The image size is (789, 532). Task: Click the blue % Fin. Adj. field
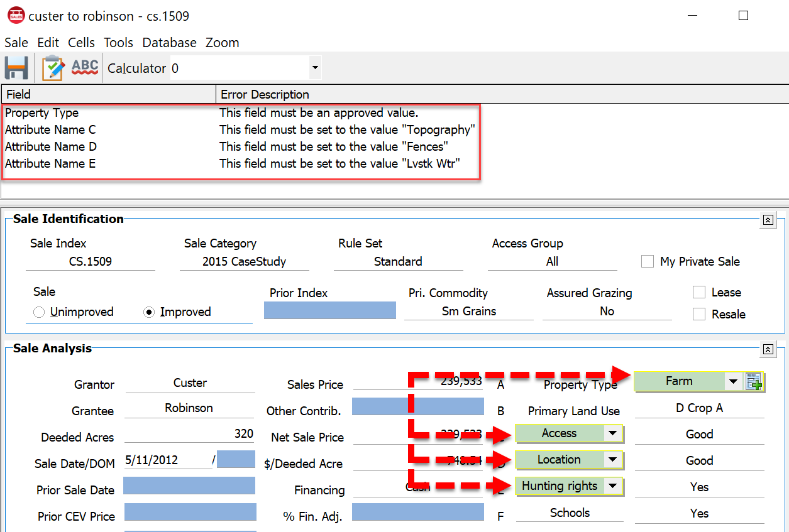click(x=418, y=512)
